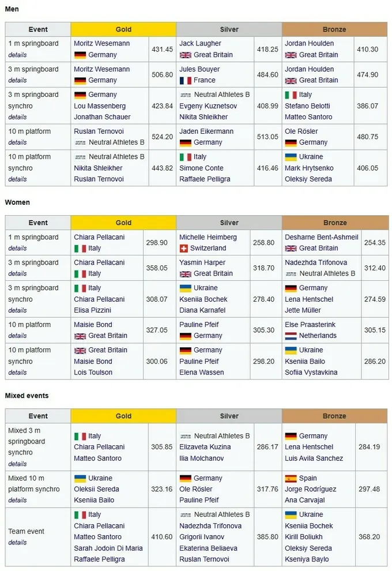Viewport: 392px width, 571px height.
Task: Click the Great Britain flag under Jack Laugher
Action: [x=186, y=55]
